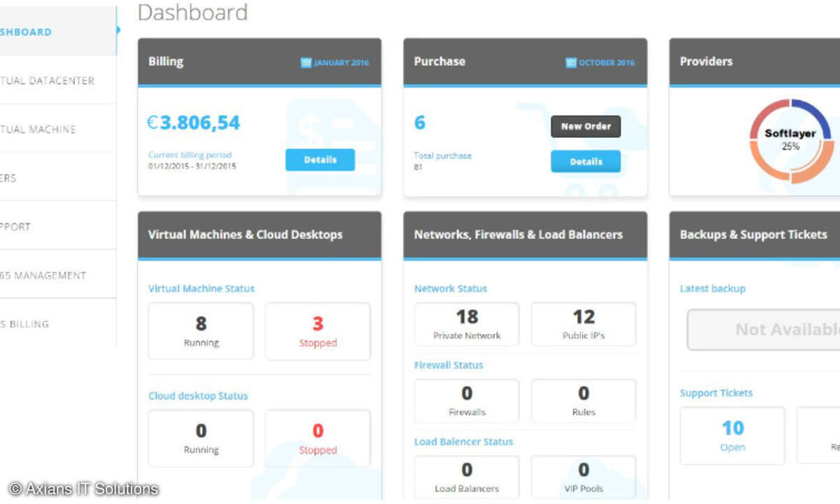Viewport: 840px width, 504px height.
Task: Click the 0 Running cloud desktop tile
Action: tap(201, 438)
